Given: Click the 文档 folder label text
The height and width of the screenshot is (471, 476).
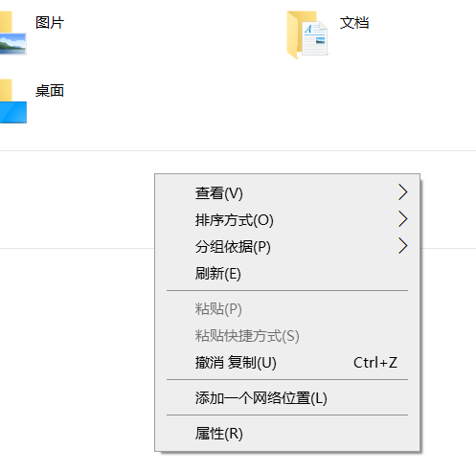Looking at the screenshot, I should [x=354, y=23].
